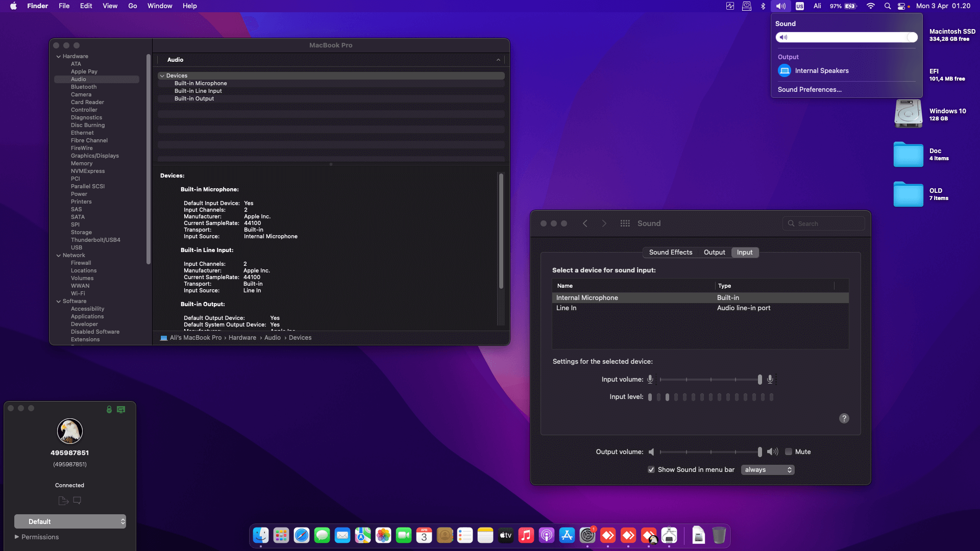Image resolution: width=980 pixels, height=551 pixels.
Task: Click the search magnifier in the Sound window
Action: coord(791,223)
